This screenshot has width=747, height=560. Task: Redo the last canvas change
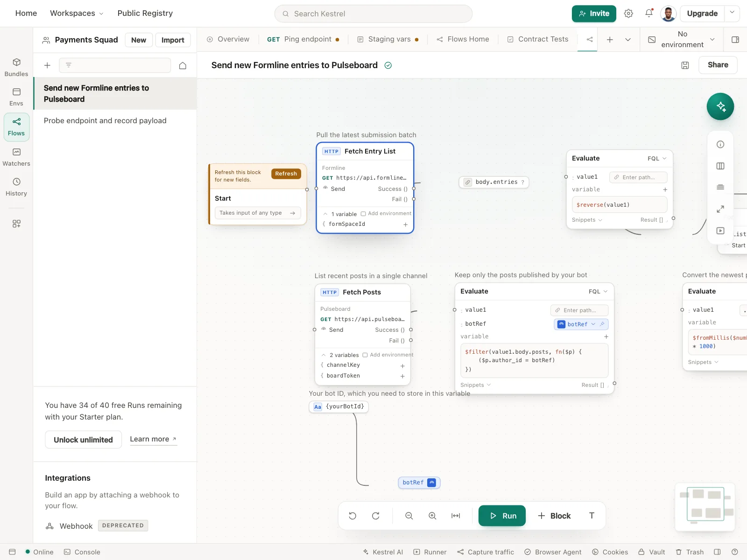click(376, 516)
